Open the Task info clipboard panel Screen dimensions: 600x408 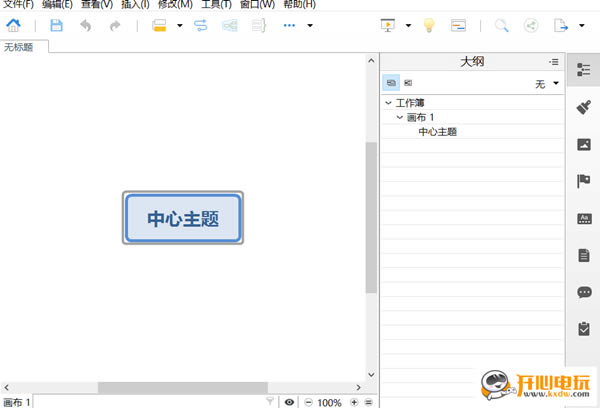click(x=584, y=328)
